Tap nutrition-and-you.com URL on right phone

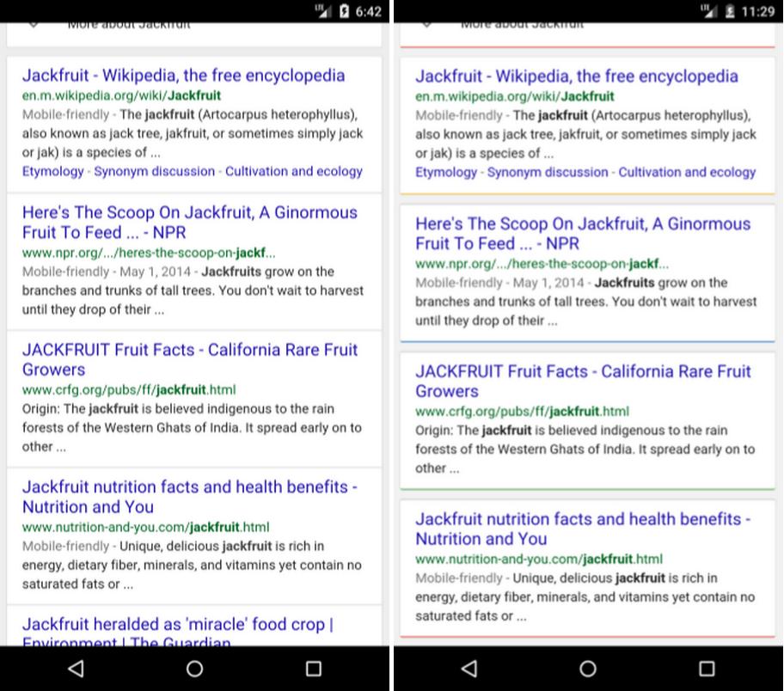[539, 559]
